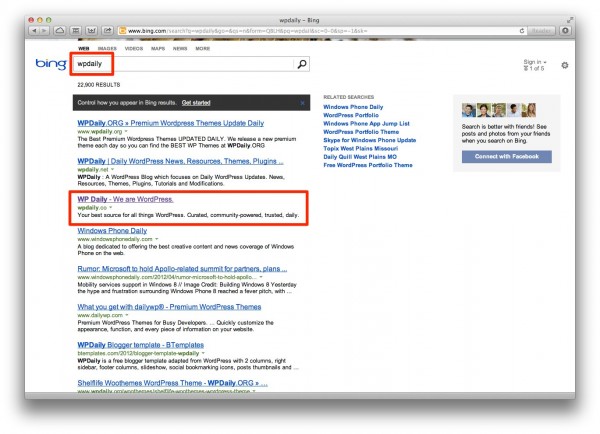Click related search Windows Phone App Jump List

[366, 124]
